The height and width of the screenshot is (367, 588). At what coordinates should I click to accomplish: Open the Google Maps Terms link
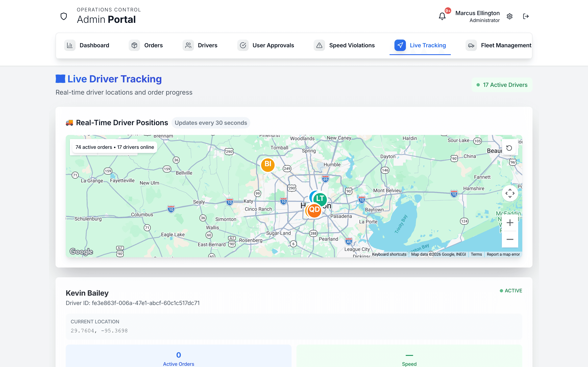[476, 254]
